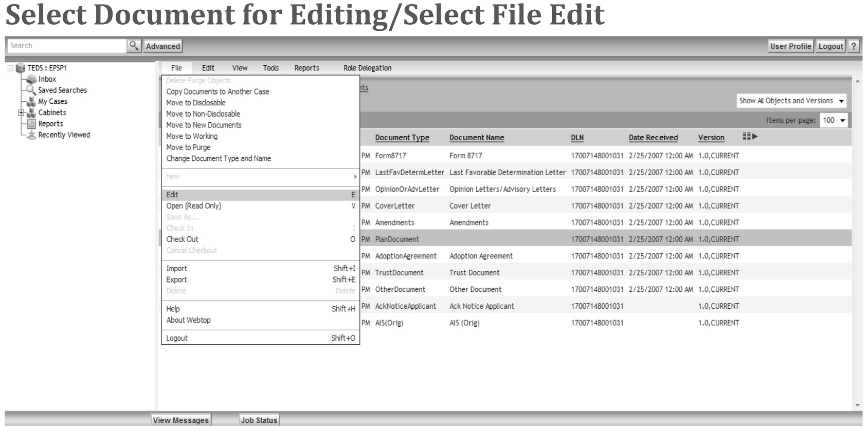
Task: Sort by Document Type column header
Action: (x=402, y=138)
